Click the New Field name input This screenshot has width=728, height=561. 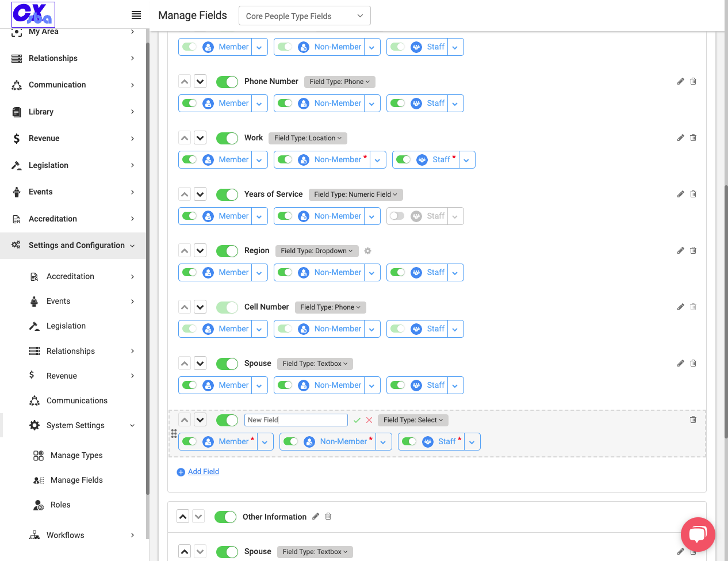[x=296, y=420]
